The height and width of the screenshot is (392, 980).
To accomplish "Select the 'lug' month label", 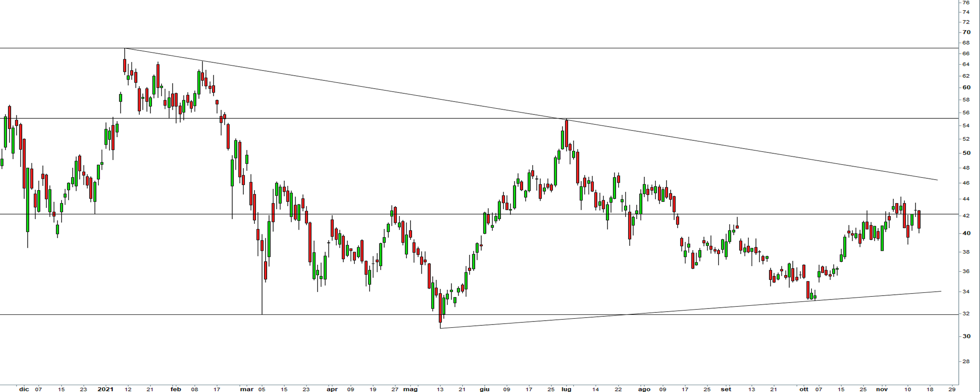I will click(x=566, y=389).
